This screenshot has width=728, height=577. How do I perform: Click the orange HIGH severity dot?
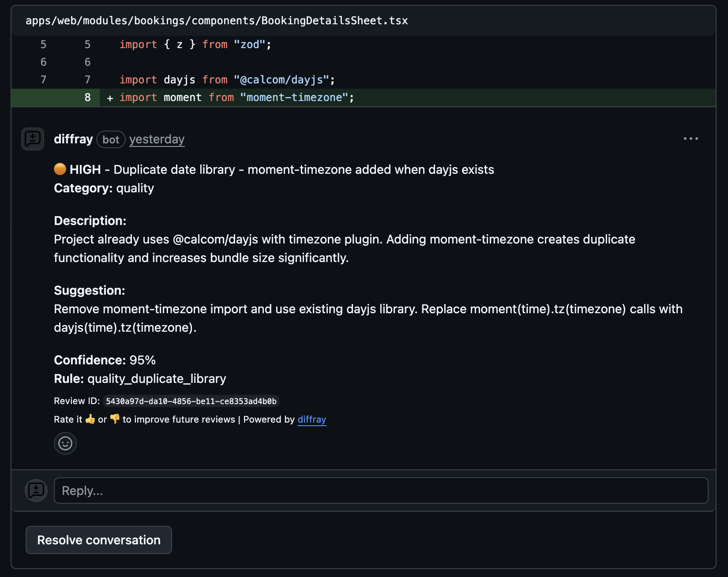60,169
